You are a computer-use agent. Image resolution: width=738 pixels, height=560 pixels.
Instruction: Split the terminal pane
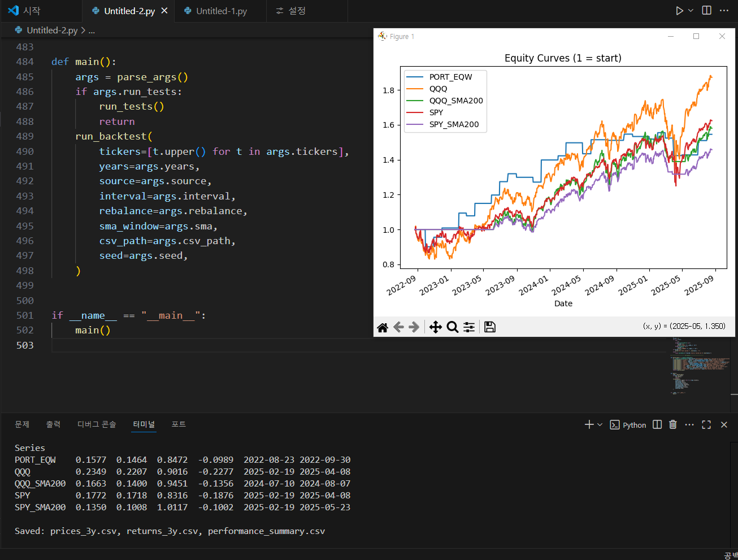tap(657, 424)
